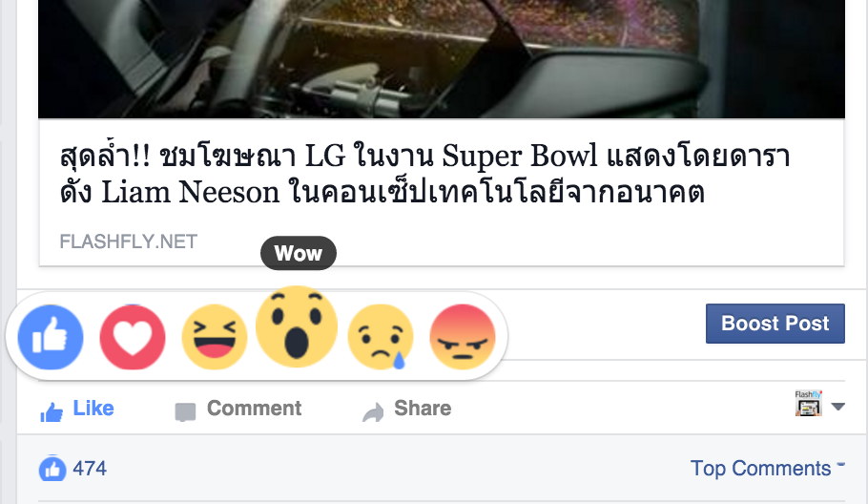Open the FLASHFLY.NET source link
This screenshot has width=868, height=504.
(x=129, y=241)
